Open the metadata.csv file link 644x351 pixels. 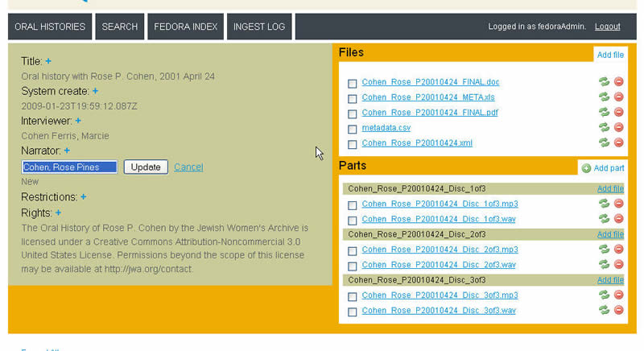click(386, 128)
